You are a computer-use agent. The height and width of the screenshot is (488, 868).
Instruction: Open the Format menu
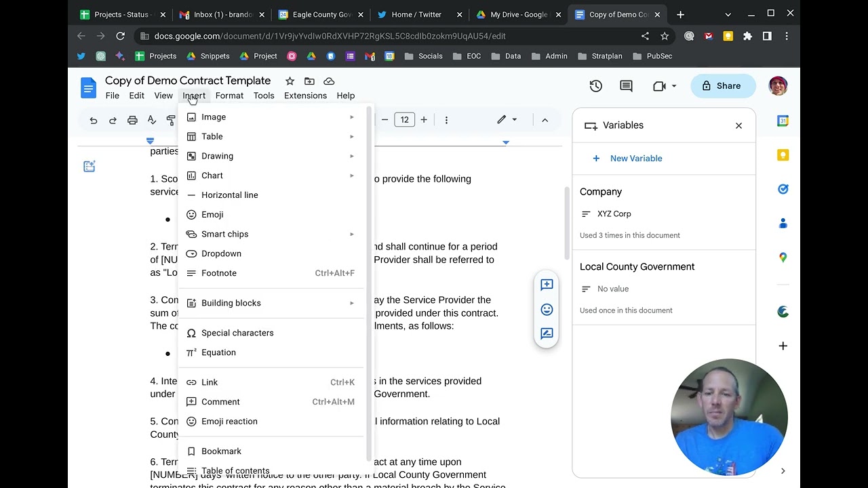[229, 96]
